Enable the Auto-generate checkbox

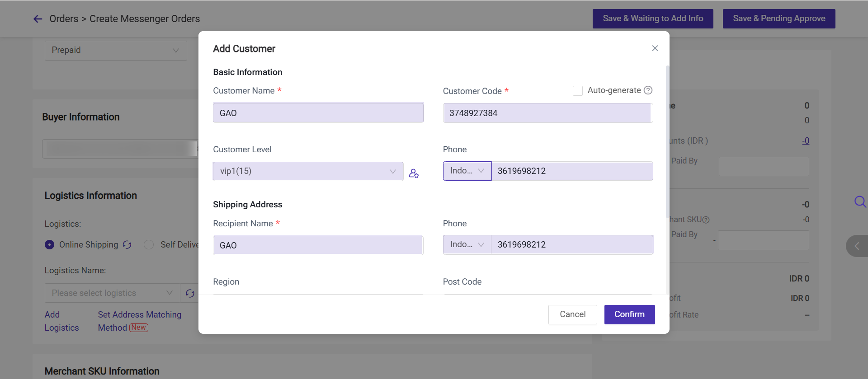pos(577,91)
